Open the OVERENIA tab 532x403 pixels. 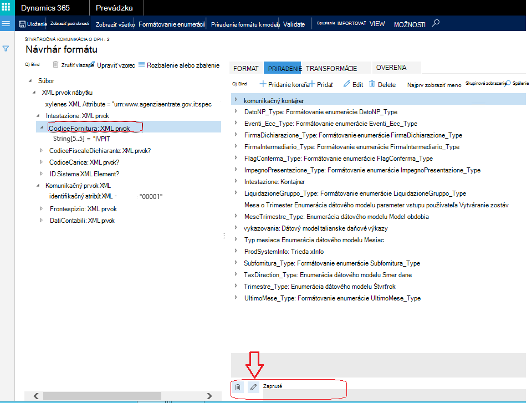[x=391, y=68]
